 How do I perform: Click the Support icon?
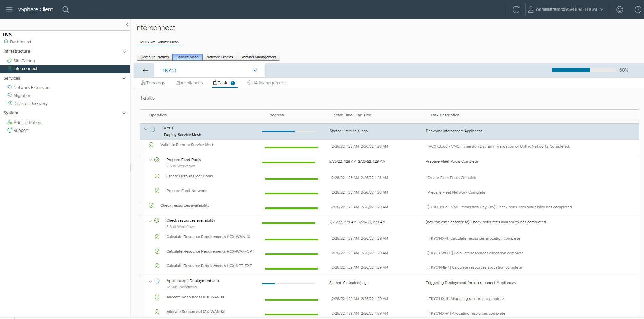(x=10, y=130)
